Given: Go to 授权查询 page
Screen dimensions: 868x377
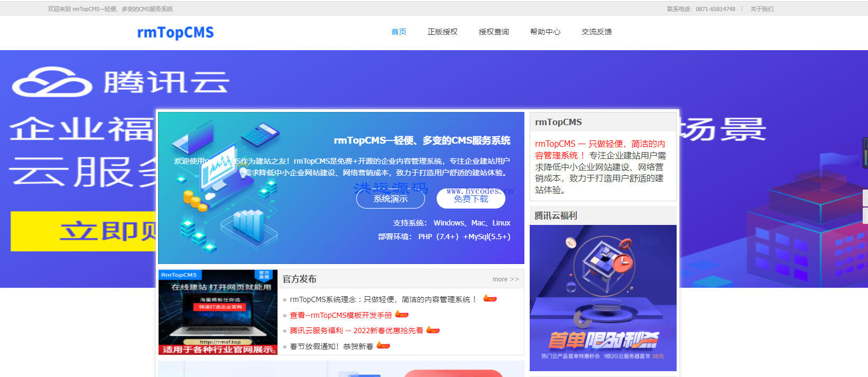Looking at the screenshot, I should point(494,32).
